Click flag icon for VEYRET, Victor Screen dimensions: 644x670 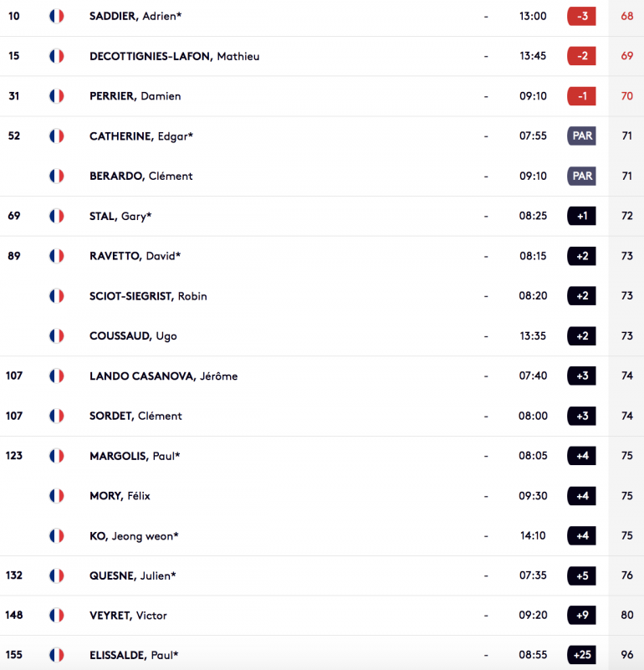(x=56, y=616)
